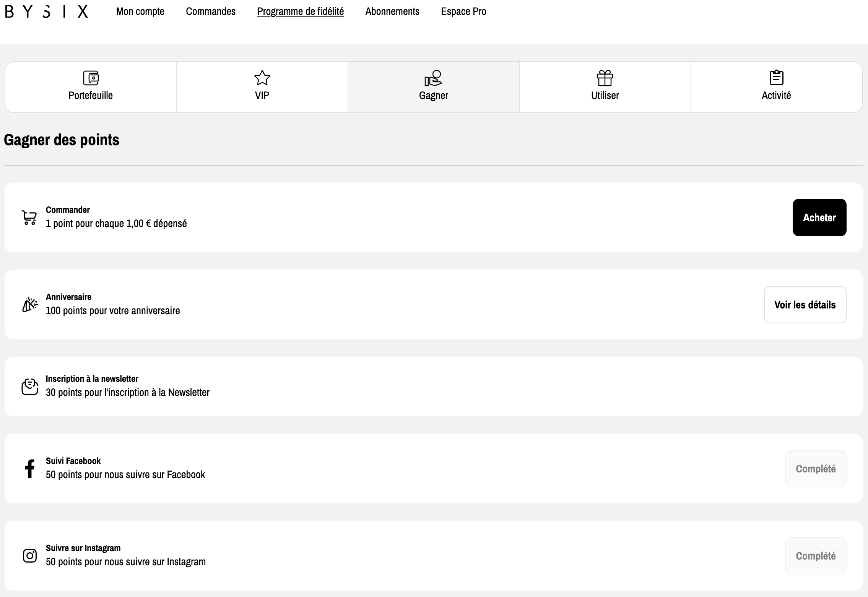Click the Portefeuille wallet icon
Viewport: 868px width, 597px height.
(91, 78)
